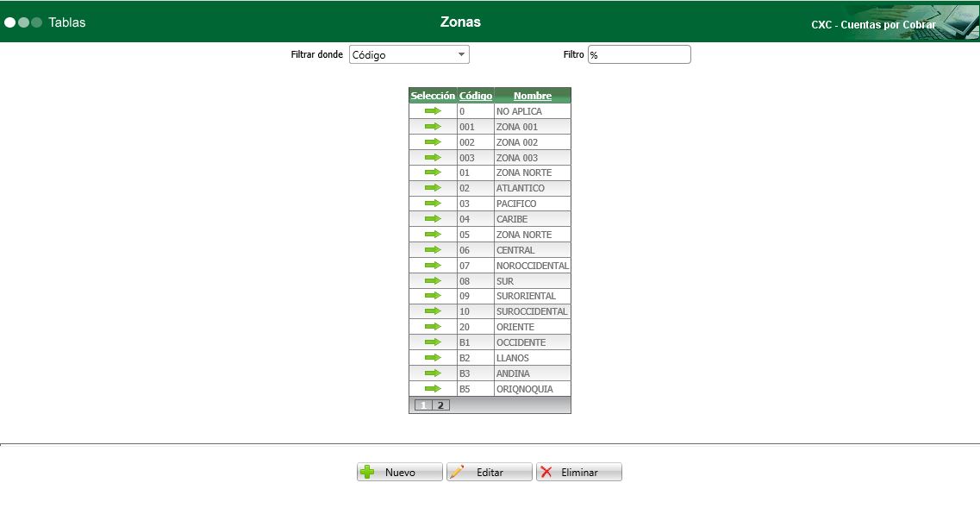Choose the ORIENTE row arrow
The width and height of the screenshot is (980, 508).
coord(433,327)
